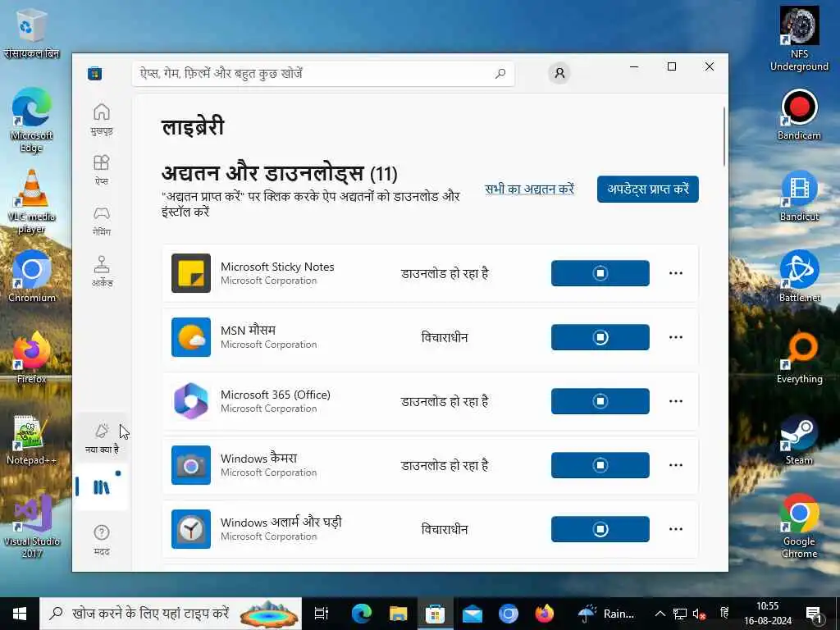Select the Bandicam desktop shortcut
Viewport: 840px width, 630px height.
click(x=799, y=114)
